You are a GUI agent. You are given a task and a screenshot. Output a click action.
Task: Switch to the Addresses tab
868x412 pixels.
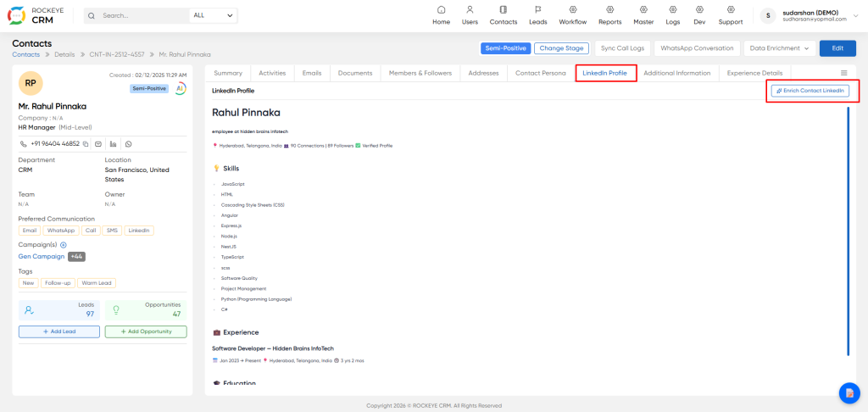(483, 73)
